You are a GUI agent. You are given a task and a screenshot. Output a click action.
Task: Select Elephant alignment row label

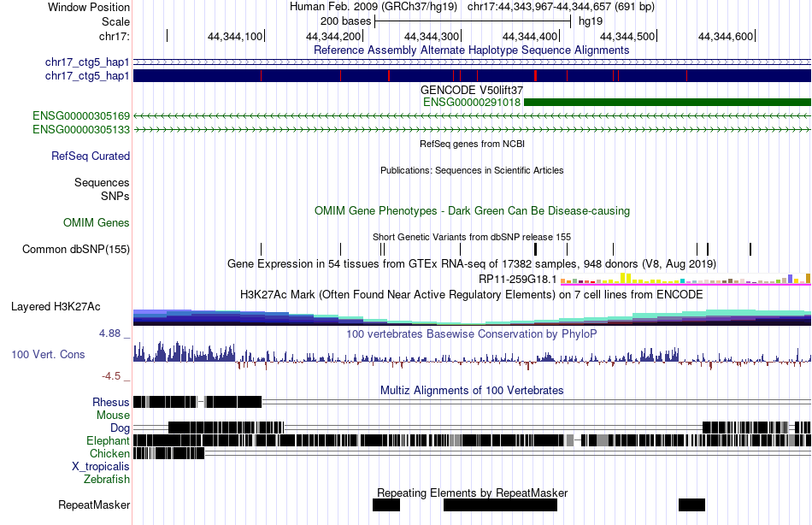(x=109, y=441)
